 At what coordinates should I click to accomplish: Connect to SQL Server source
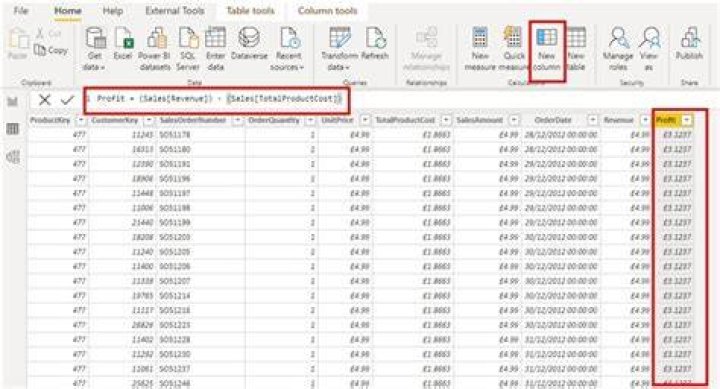[x=188, y=49]
